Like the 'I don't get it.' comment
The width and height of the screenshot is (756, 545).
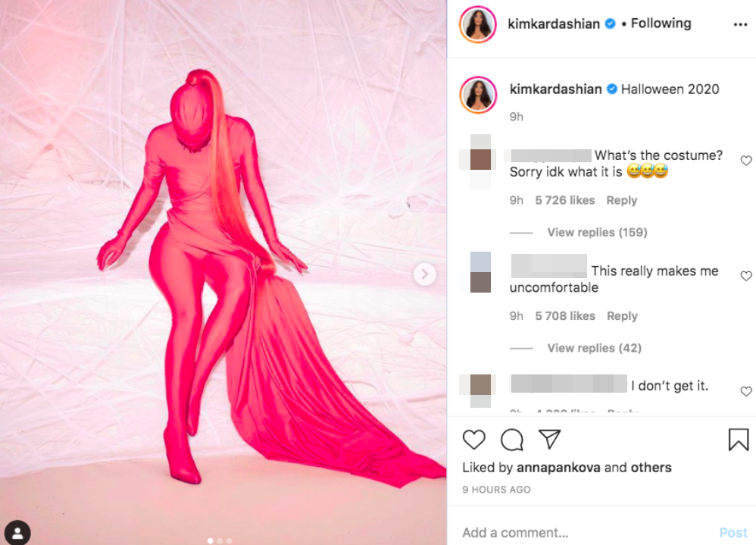(746, 391)
